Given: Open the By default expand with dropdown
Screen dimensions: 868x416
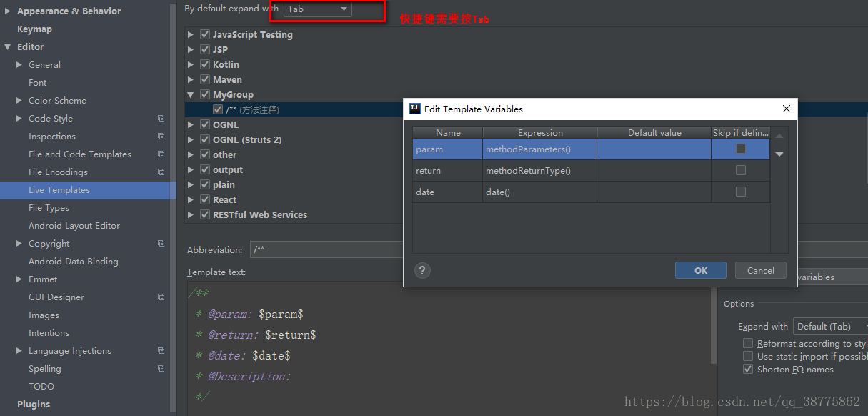Looking at the screenshot, I should [318, 9].
